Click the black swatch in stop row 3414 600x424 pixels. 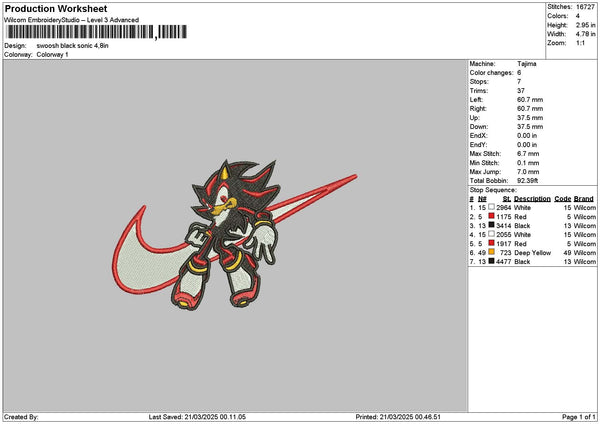tap(491, 225)
